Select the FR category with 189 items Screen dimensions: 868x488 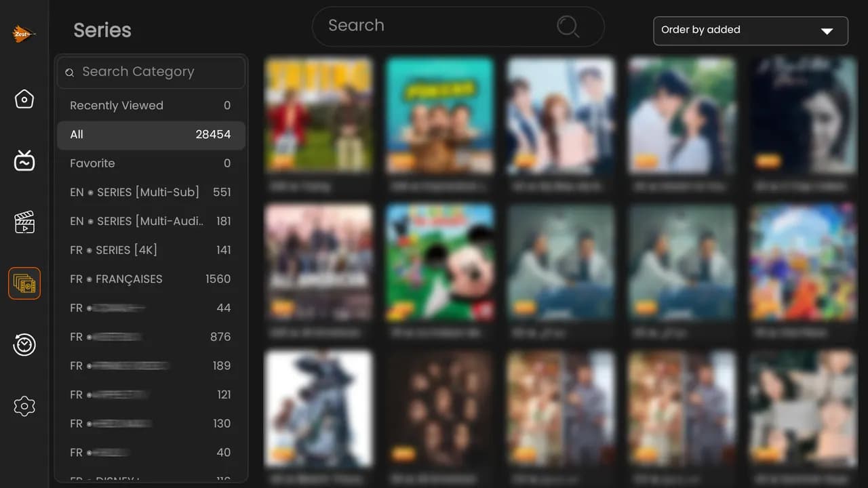pyautogui.click(x=151, y=366)
